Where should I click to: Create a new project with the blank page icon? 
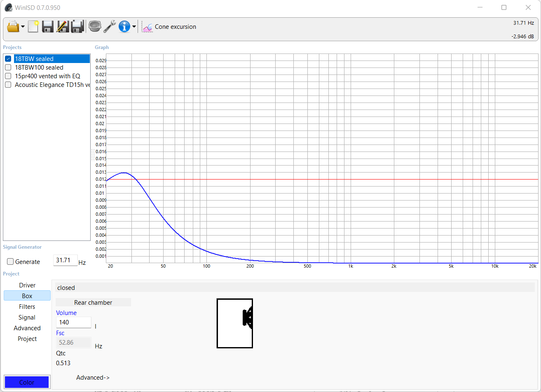click(x=33, y=27)
